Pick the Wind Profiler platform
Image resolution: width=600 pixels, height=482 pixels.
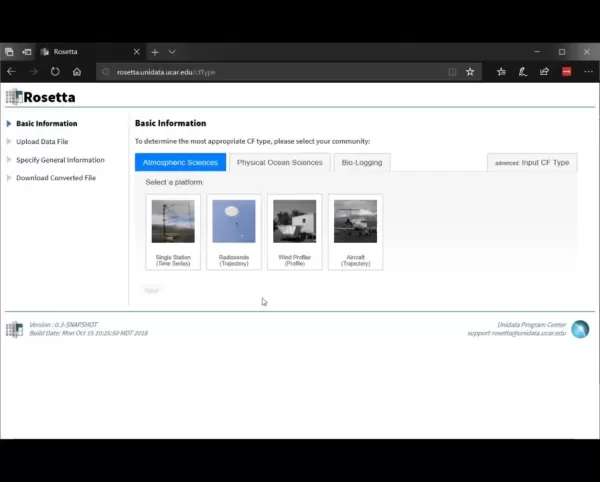click(295, 232)
